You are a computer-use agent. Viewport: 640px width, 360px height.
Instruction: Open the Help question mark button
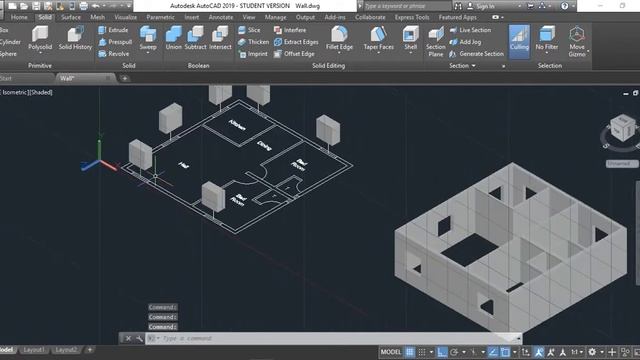[x=564, y=6]
